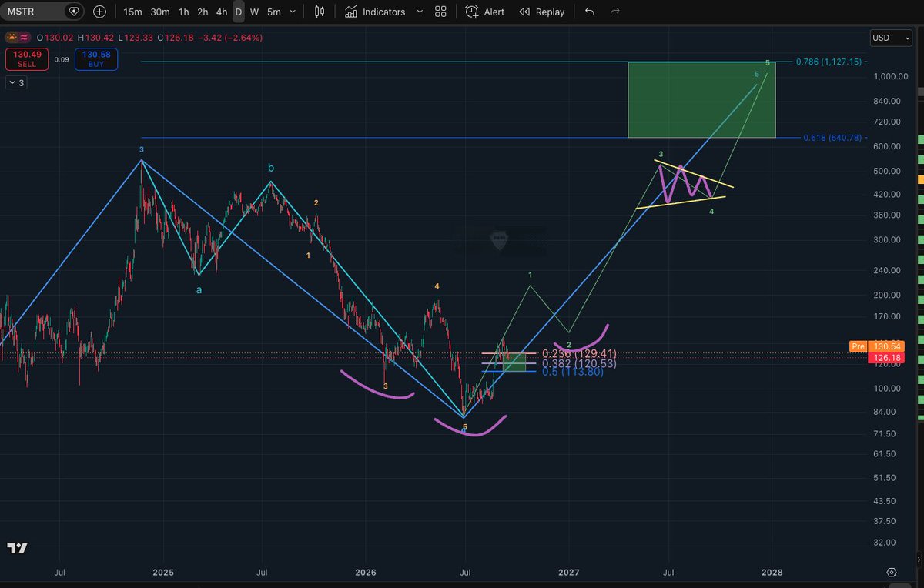This screenshot has width=924, height=588.
Task: Select the upper yellow wedge trendline
Action: [694, 174]
